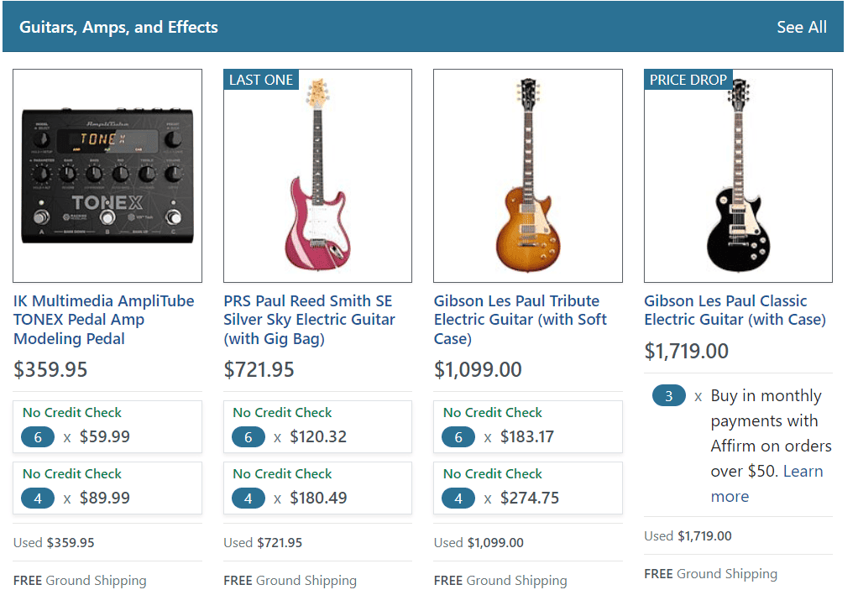Open PRS Paul Reed Smith SE title link
858x616 pixels.
pyautogui.click(x=309, y=320)
